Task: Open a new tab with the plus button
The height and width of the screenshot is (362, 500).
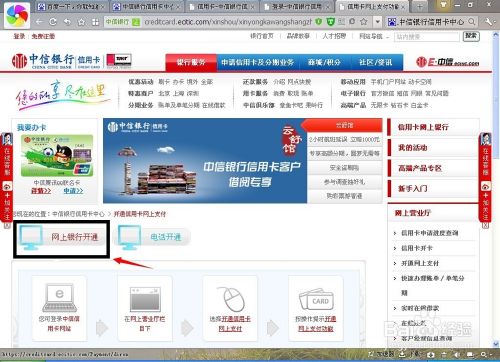Action: pos(420,6)
